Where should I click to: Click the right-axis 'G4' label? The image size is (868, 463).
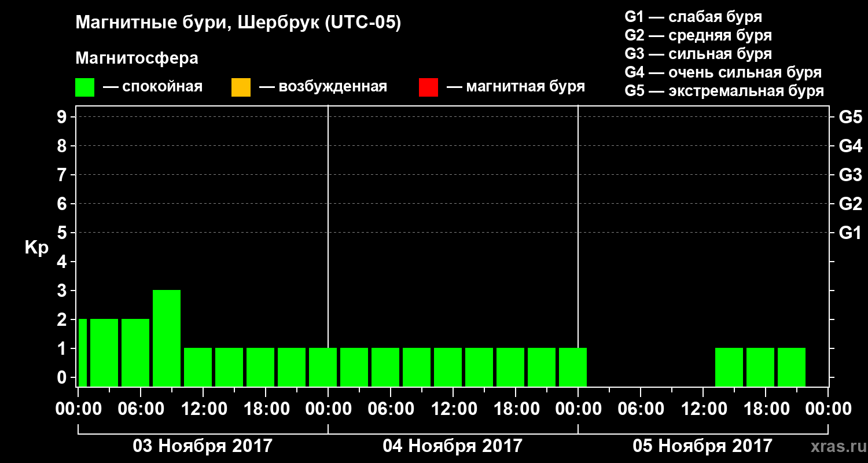(x=850, y=146)
